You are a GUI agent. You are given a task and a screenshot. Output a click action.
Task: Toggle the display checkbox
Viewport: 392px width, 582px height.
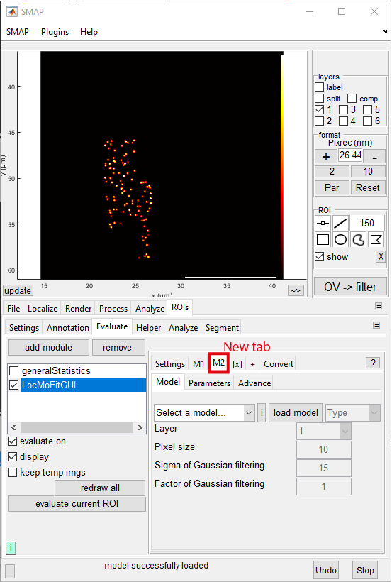(13, 457)
